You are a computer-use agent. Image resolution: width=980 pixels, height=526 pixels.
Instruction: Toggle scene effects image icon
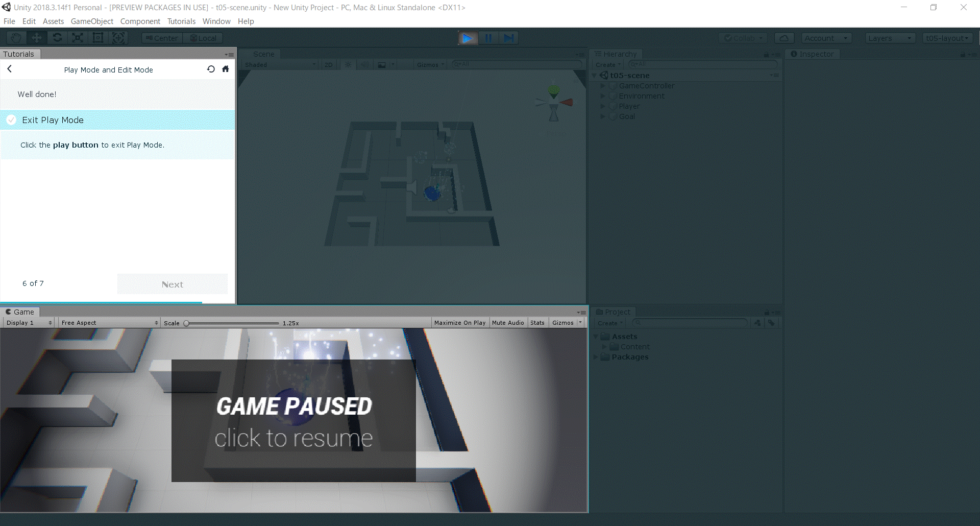point(382,65)
